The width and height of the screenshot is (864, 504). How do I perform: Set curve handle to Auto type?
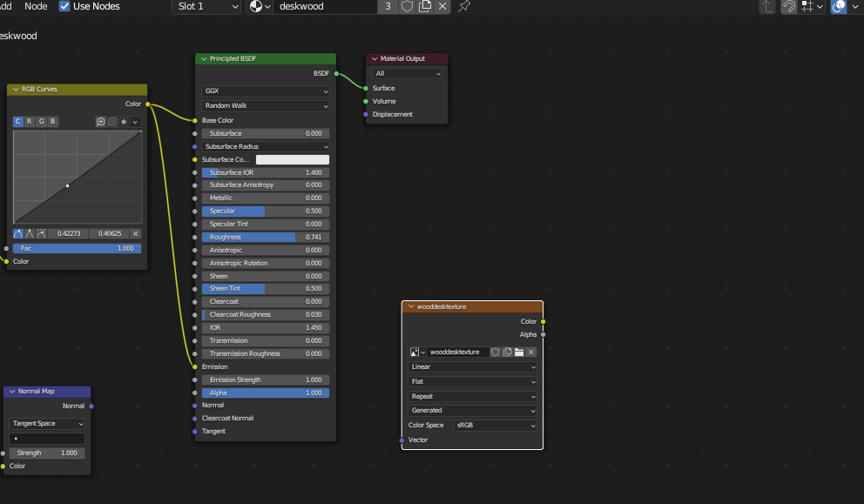[18, 233]
